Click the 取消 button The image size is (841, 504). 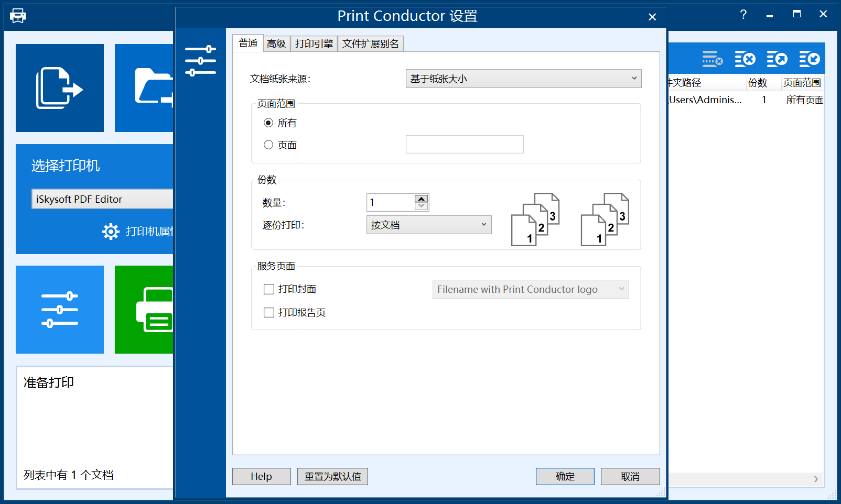click(630, 476)
